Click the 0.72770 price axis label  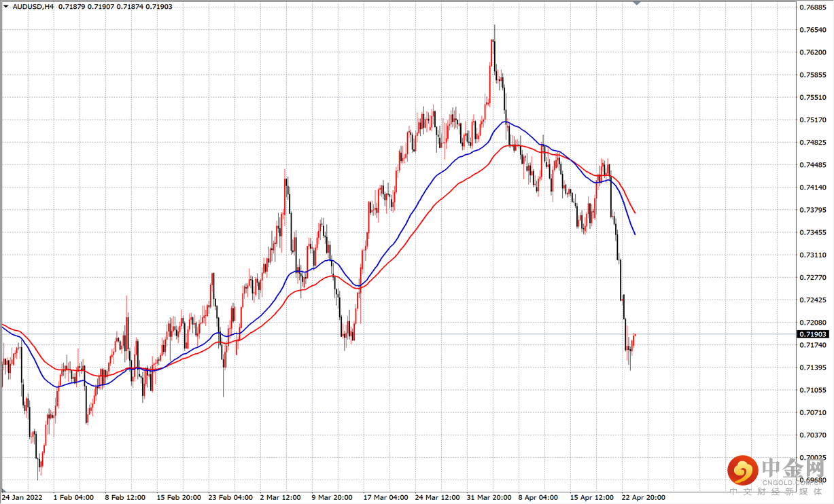813,278
